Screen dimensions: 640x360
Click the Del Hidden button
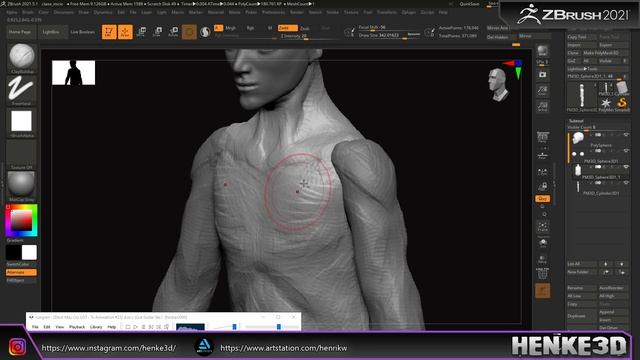tap(497, 37)
